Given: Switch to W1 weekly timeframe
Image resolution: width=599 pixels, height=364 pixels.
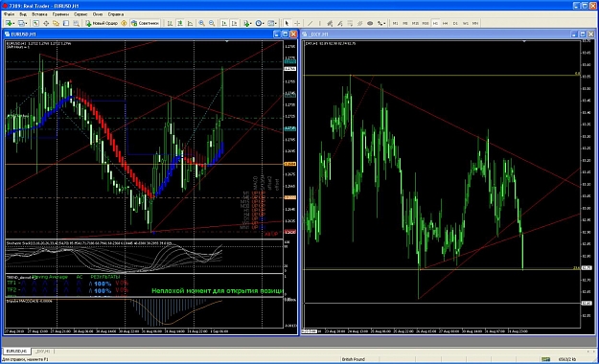Looking at the screenshot, I should (x=465, y=23).
